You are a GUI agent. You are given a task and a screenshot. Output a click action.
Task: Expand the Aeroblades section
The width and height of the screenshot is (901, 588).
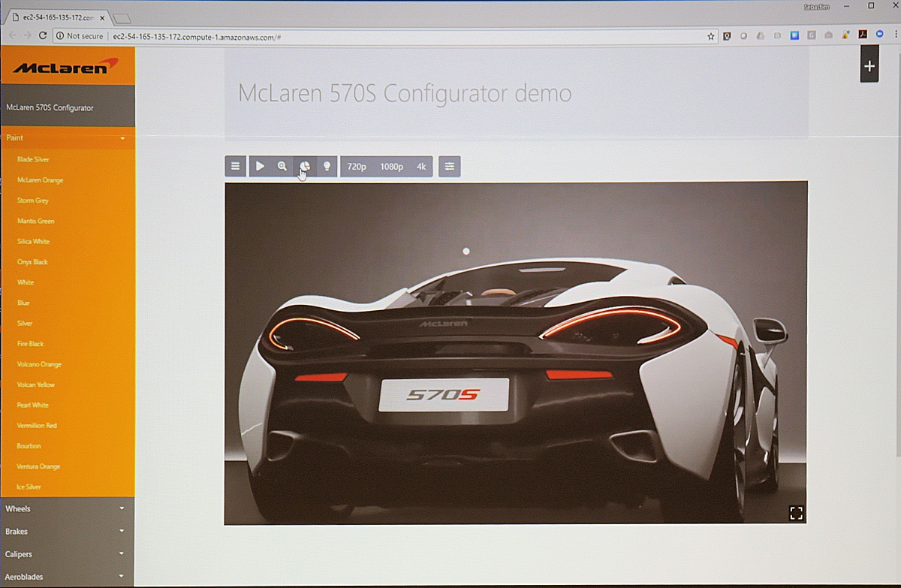68,577
